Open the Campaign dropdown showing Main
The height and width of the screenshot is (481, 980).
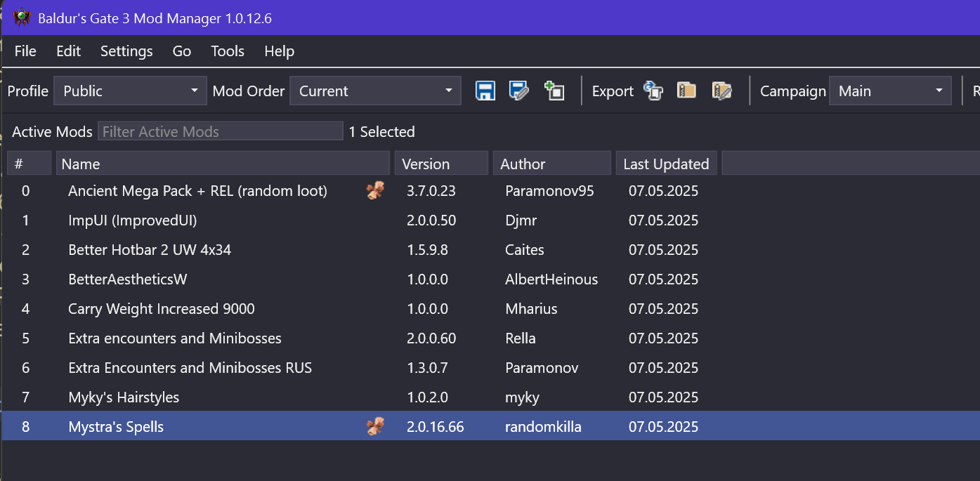click(x=890, y=91)
